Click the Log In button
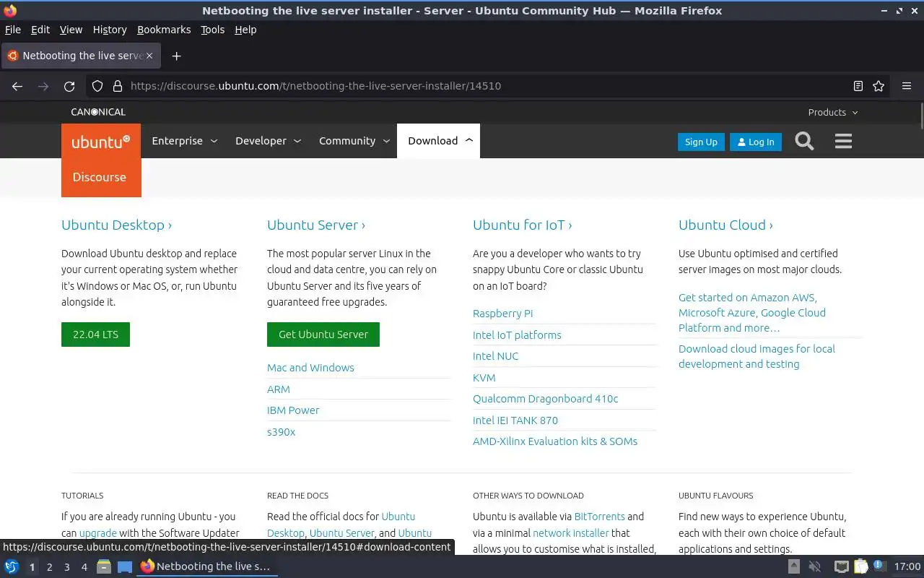This screenshot has height=578, width=924. (x=756, y=142)
